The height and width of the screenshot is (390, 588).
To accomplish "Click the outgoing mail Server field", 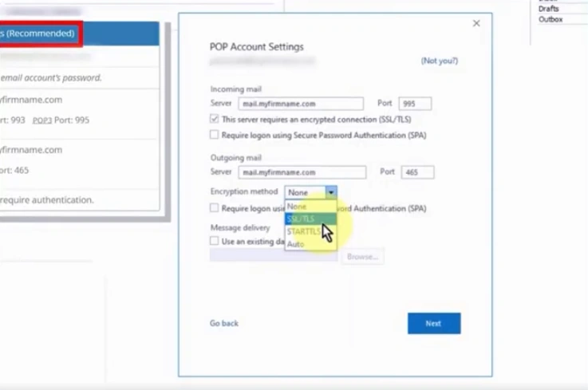I will 302,172.
